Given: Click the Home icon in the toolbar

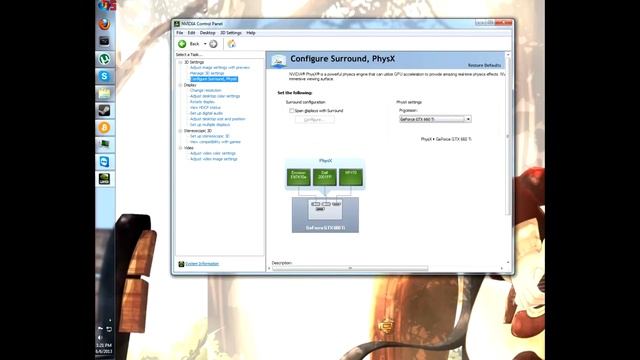Looking at the screenshot, I should coord(231,44).
